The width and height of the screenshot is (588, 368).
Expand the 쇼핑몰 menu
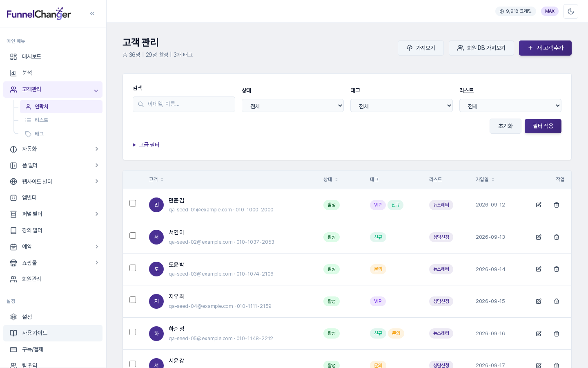pyautogui.click(x=53, y=263)
